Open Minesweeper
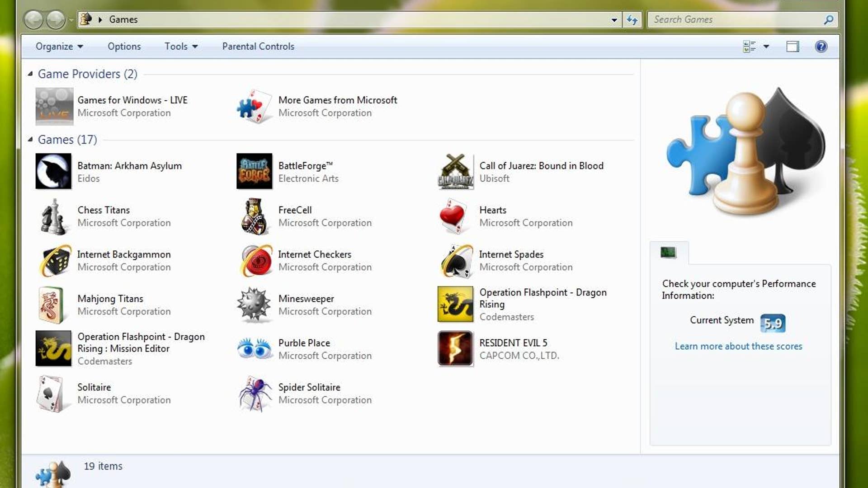This screenshot has height=488, width=868. tap(306, 299)
